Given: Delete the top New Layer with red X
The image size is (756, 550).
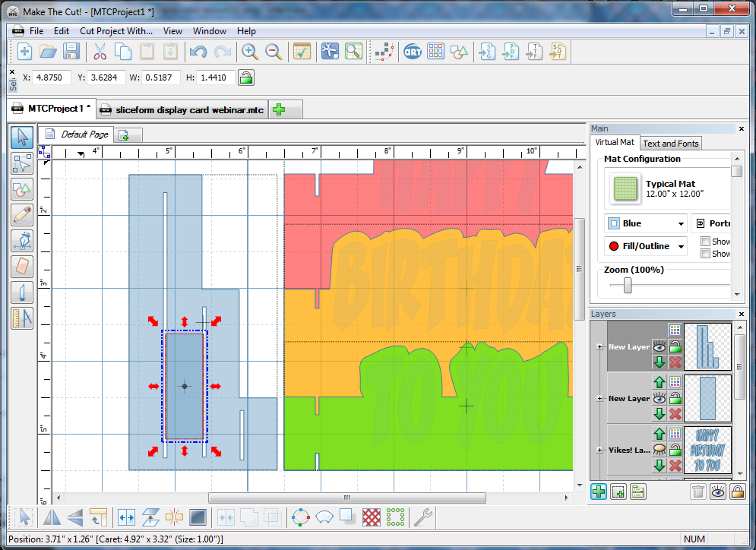Looking at the screenshot, I should [675, 362].
